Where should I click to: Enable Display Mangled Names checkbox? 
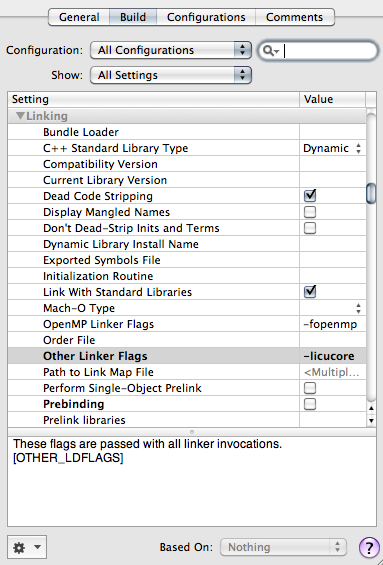pos(310,212)
